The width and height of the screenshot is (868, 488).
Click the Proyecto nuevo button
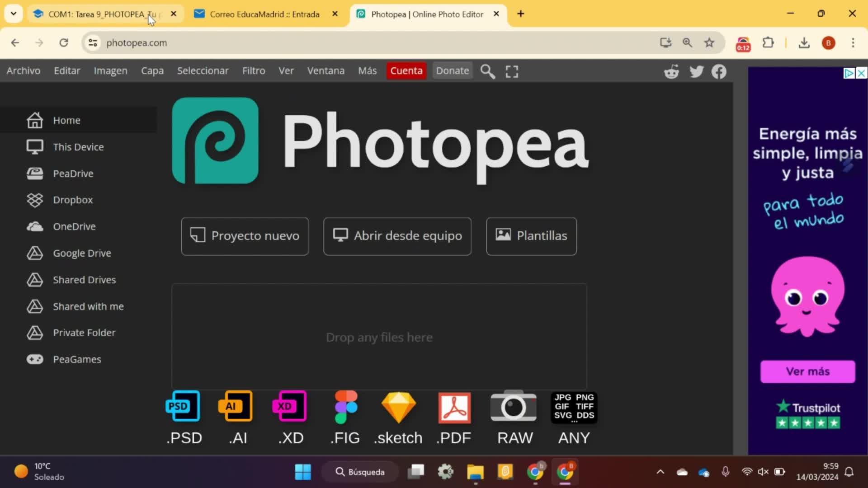pyautogui.click(x=245, y=236)
